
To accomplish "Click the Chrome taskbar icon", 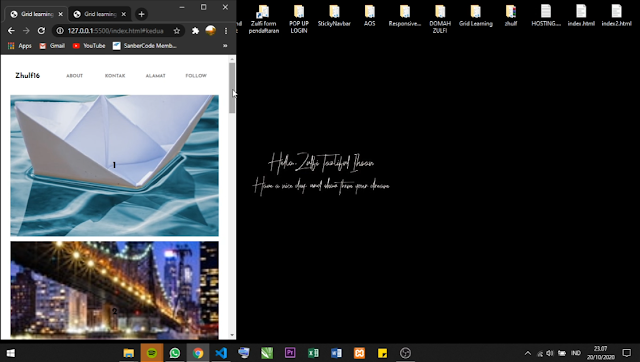I will tap(198, 353).
